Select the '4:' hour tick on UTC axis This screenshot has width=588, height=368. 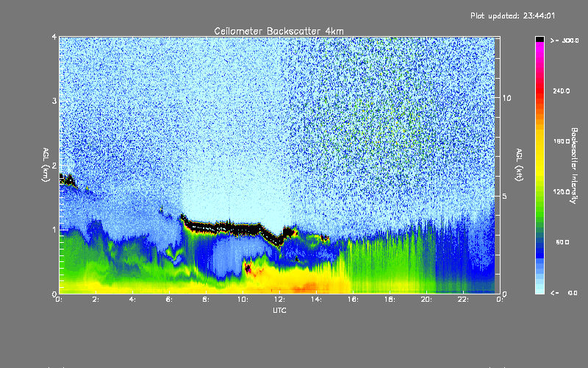tap(133, 300)
